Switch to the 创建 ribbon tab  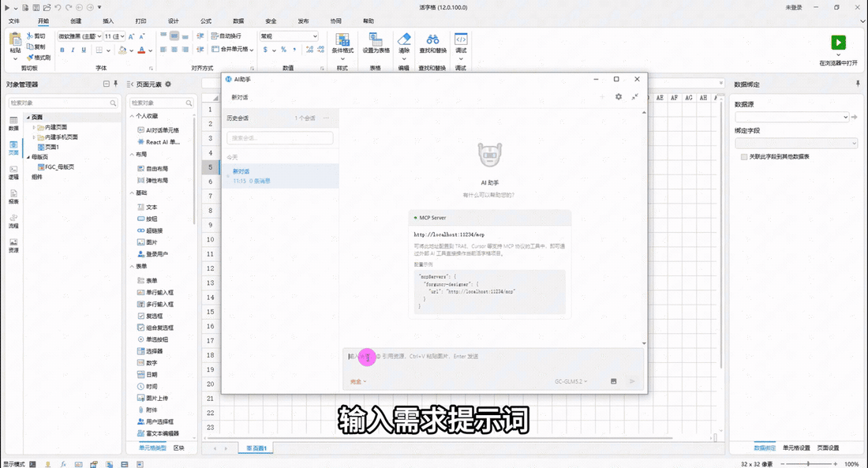pos(76,21)
